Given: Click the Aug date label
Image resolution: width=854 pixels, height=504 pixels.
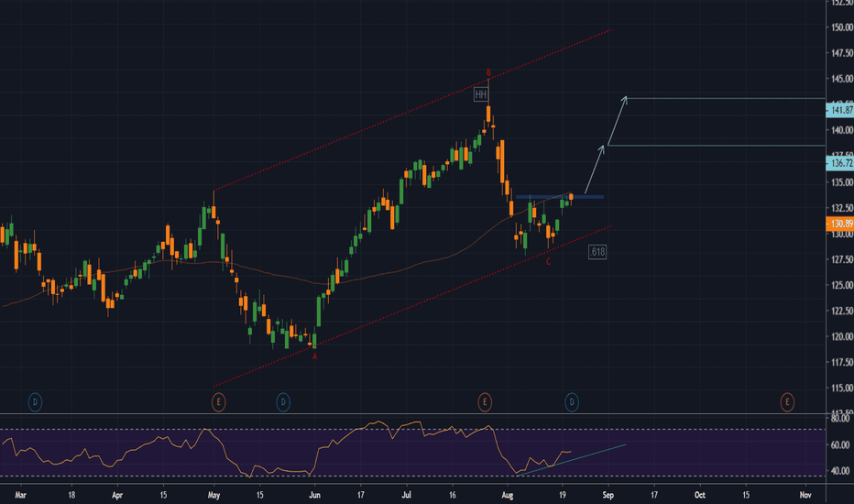Looking at the screenshot, I should click(508, 495).
